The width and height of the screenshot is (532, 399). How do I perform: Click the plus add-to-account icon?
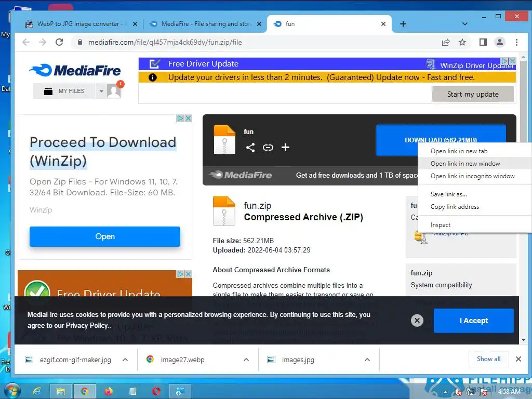285,147
